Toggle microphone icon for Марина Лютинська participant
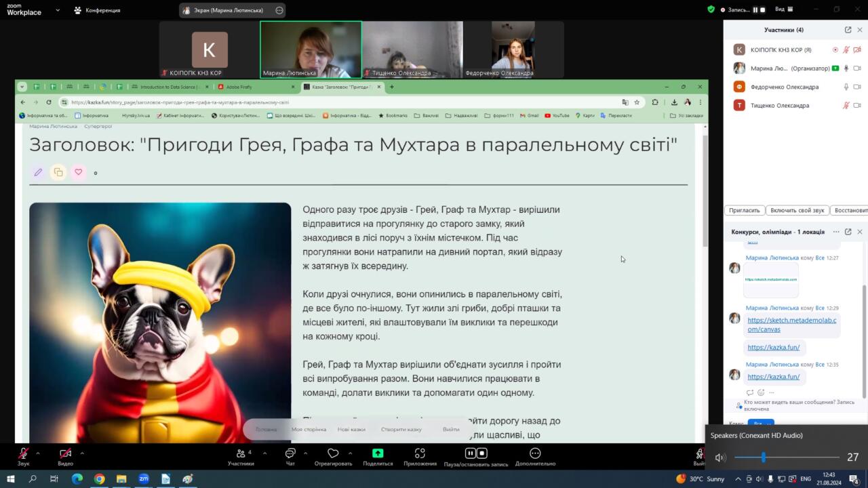This screenshot has width=868, height=488. [x=846, y=68]
